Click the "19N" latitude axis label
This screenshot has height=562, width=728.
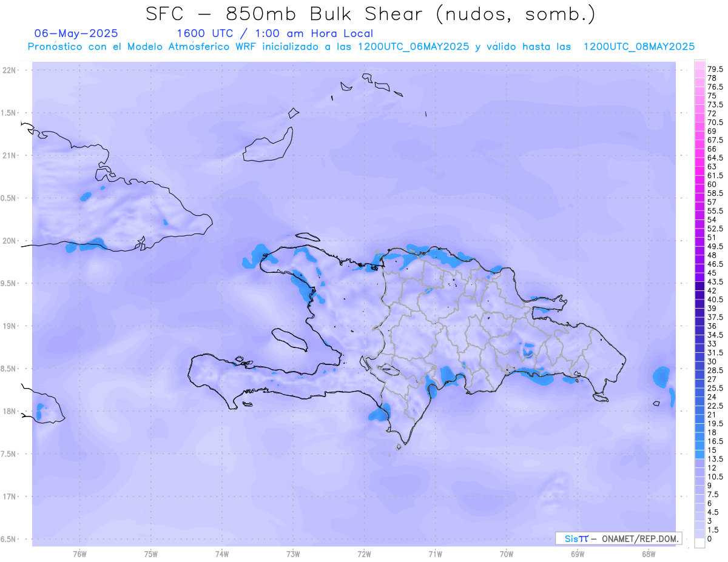click(x=10, y=326)
